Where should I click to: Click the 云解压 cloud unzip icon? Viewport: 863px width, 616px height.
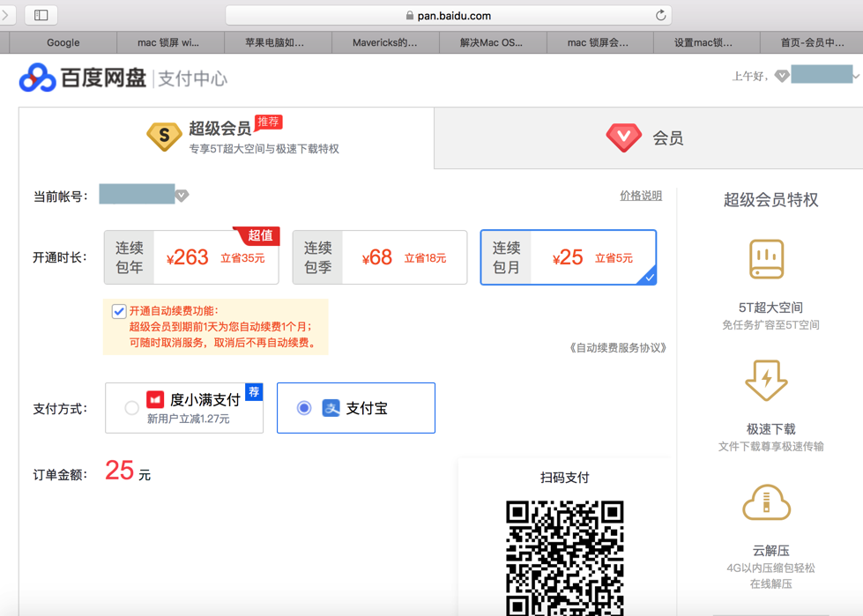[x=767, y=502]
